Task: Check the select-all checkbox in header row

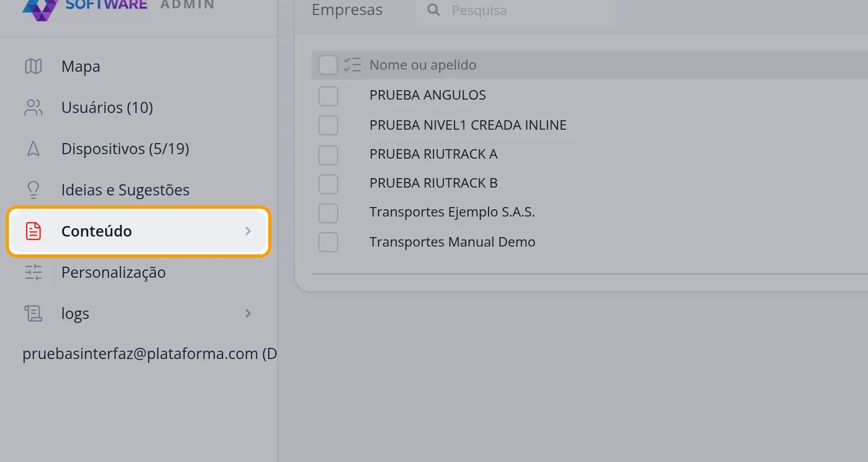Action: (x=328, y=64)
